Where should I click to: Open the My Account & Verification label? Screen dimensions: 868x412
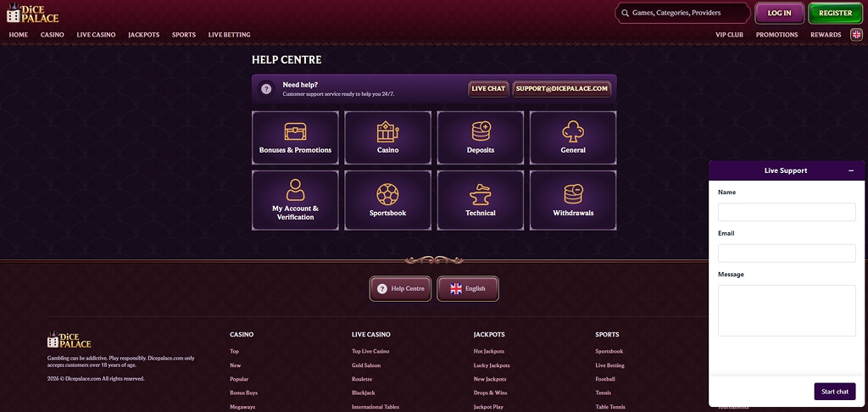[x=295, y=213]
